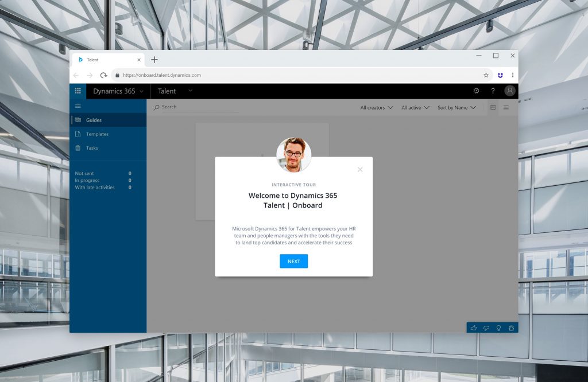Viewport: 588px width, 382px height.
Task: Send thumbs up feedback
Action: pyautogui.click(x=474, y=328)
